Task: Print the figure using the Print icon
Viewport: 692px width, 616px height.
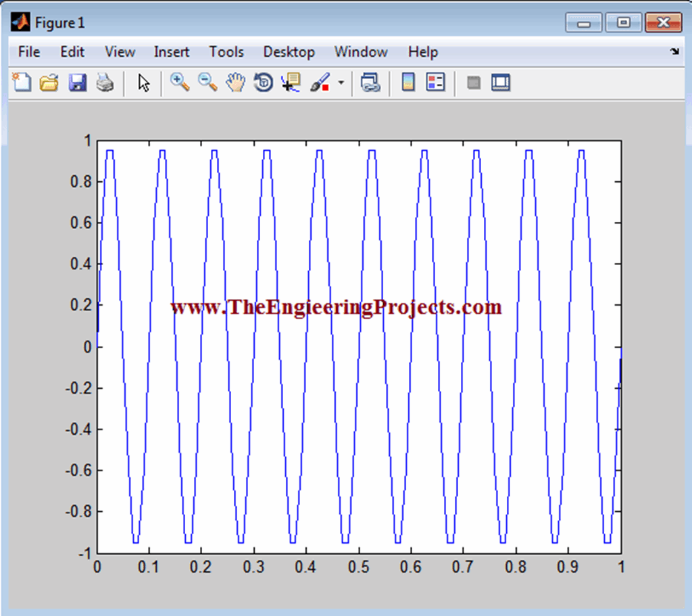Action: 105,82
